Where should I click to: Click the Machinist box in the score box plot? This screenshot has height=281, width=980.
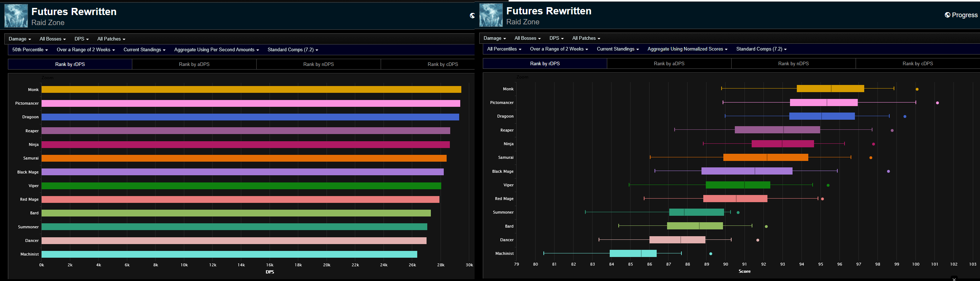point(633,253)
